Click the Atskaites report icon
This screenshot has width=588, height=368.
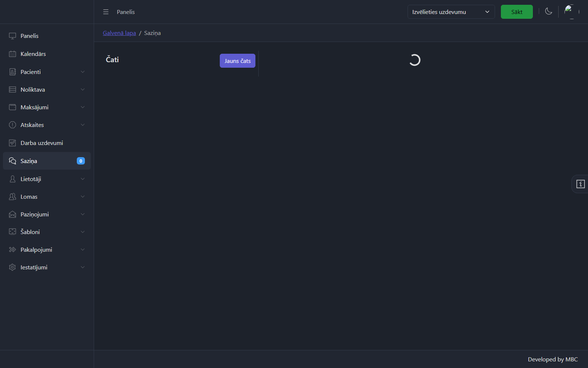[12, 125]
